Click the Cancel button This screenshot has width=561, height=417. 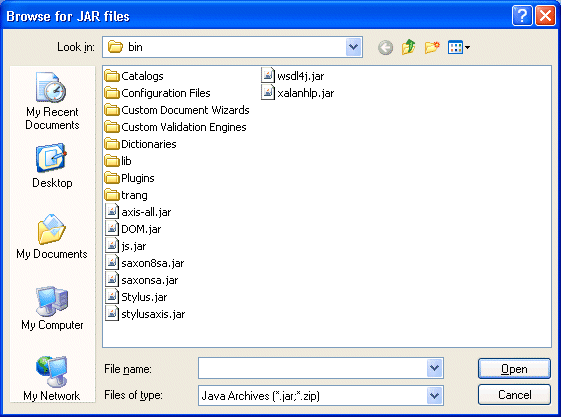(514, 395)
